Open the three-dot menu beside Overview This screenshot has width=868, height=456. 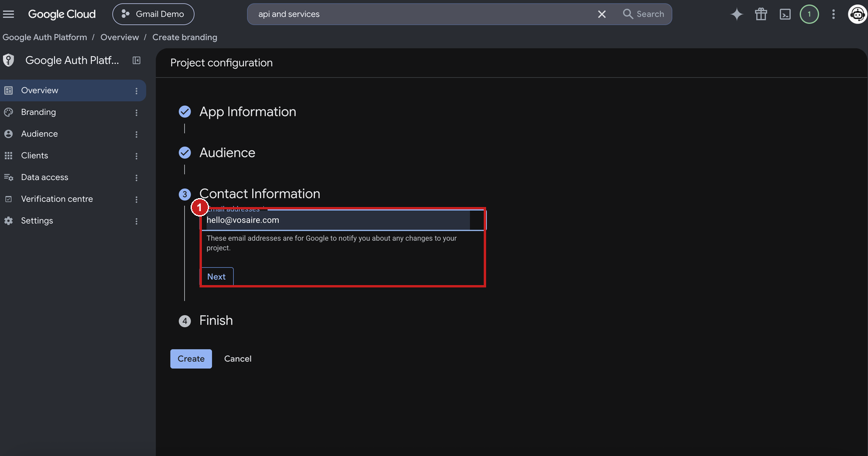[x=136, y=91]
